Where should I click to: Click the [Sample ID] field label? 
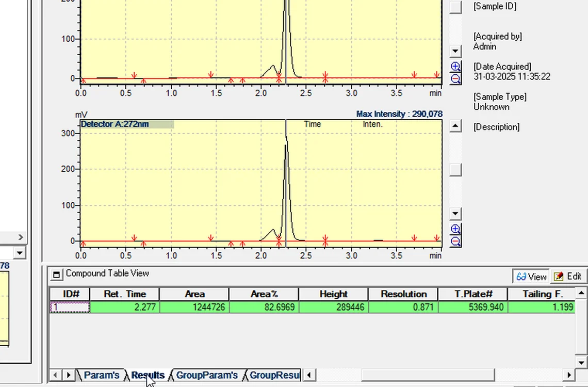tap(495, 6)
